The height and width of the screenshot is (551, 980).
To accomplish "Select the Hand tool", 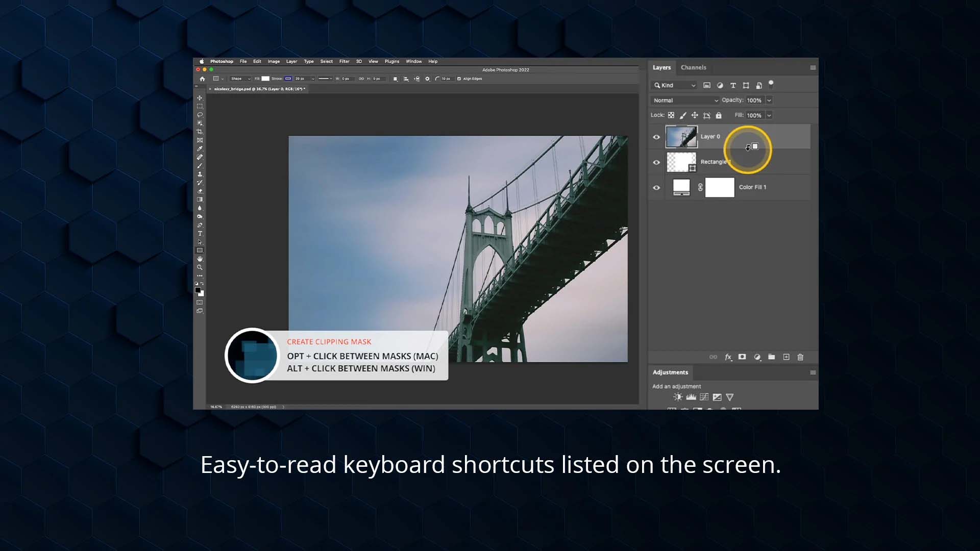I will pos(200,259).
